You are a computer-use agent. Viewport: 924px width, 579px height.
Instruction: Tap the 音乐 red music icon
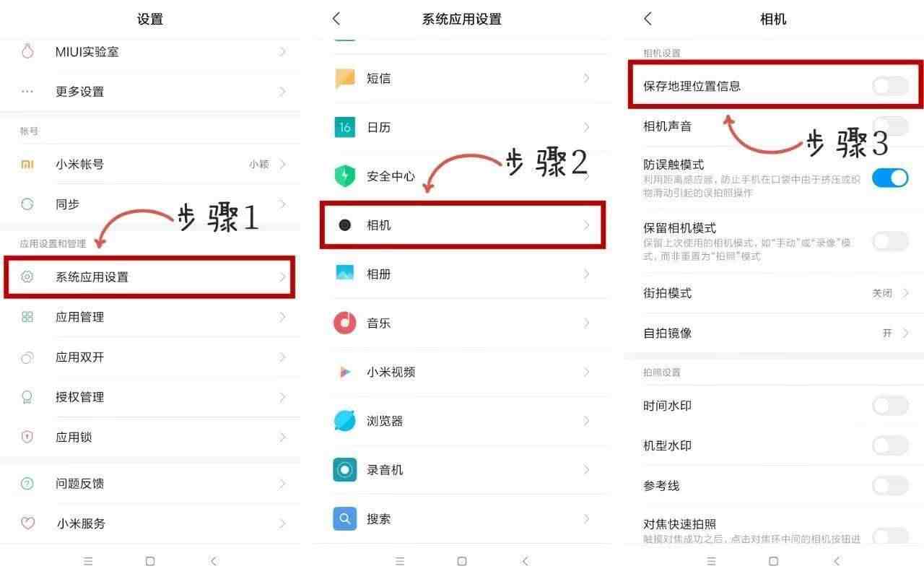tap(345, 323)
